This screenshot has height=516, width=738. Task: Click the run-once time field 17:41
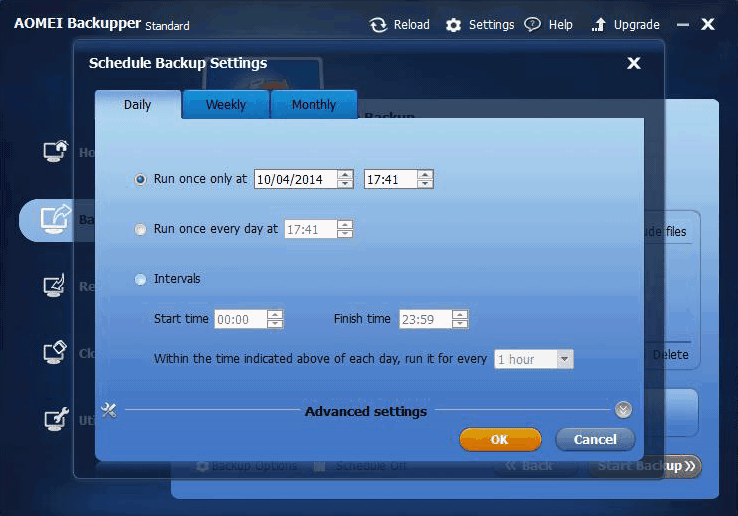[391, 179]
